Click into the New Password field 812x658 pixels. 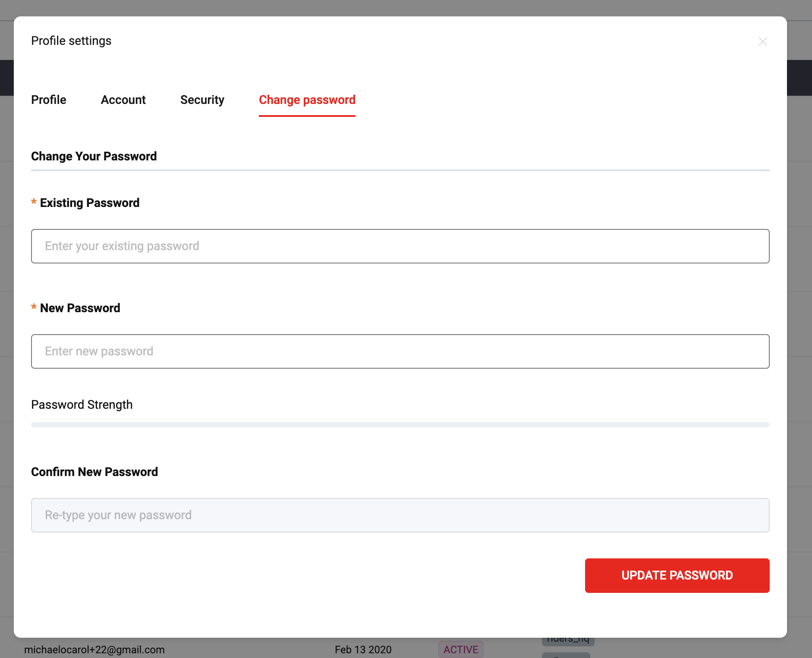pos(400,351)
